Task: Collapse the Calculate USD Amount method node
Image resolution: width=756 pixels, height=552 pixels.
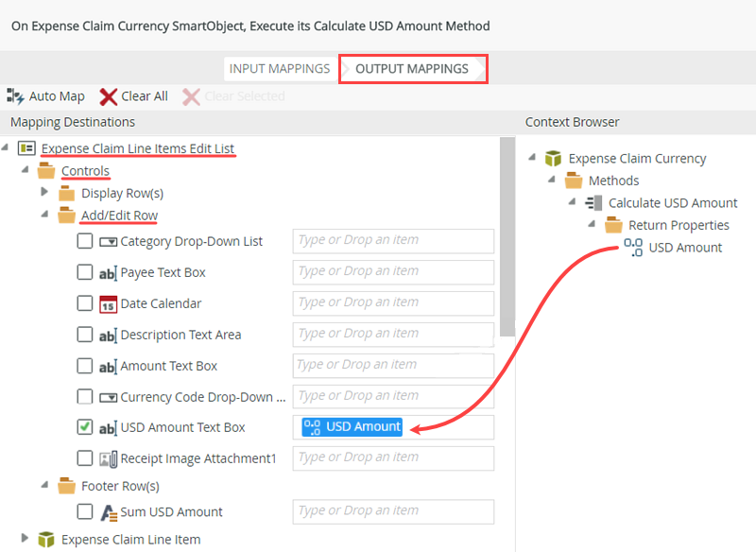Action: 572,201
